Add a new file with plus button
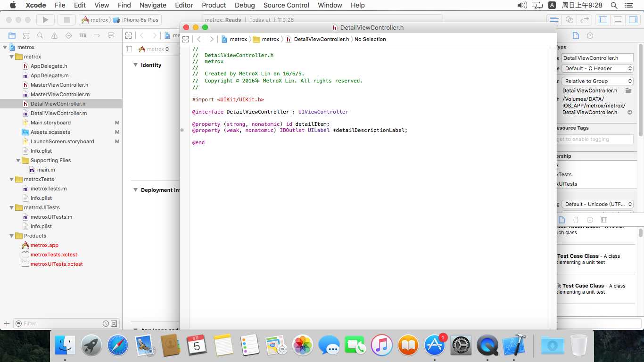Viewport: 644px width, 362px height. pos(7,323)
